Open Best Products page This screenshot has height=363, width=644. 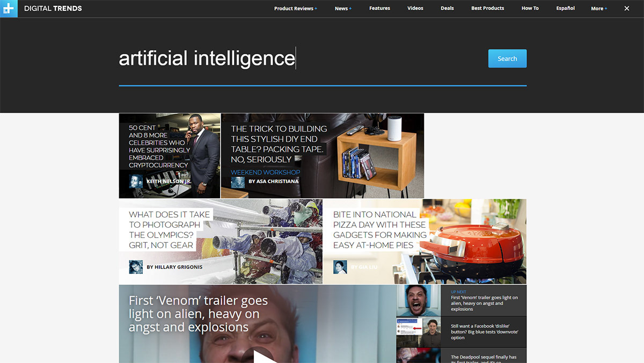coord(488,9)
